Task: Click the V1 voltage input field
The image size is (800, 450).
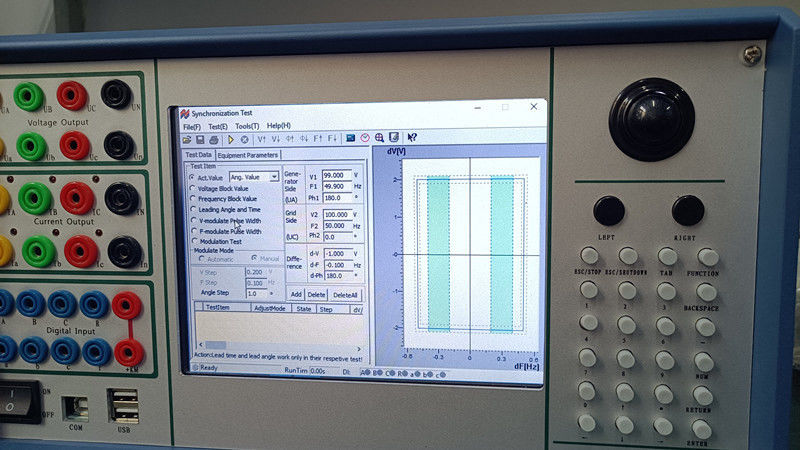Action: click(336, 176)
